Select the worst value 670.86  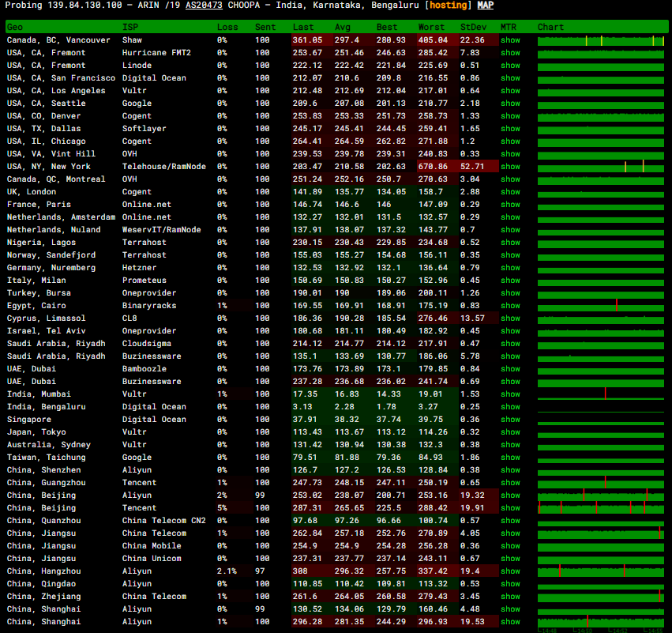[433, 167]
